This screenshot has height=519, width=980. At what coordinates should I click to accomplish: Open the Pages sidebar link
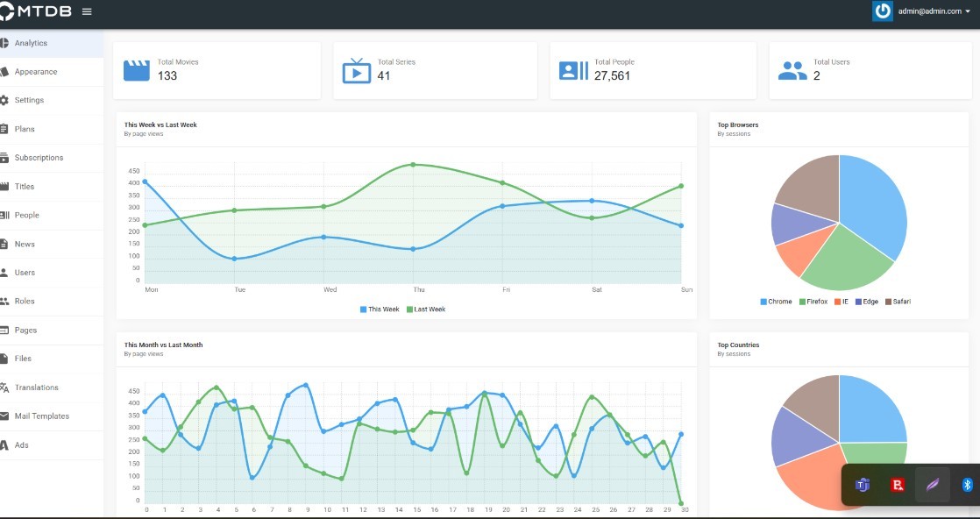coord(51,331)
